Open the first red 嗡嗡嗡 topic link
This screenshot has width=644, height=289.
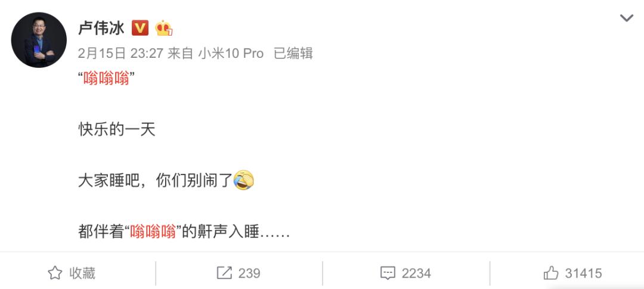click(106, 78)
